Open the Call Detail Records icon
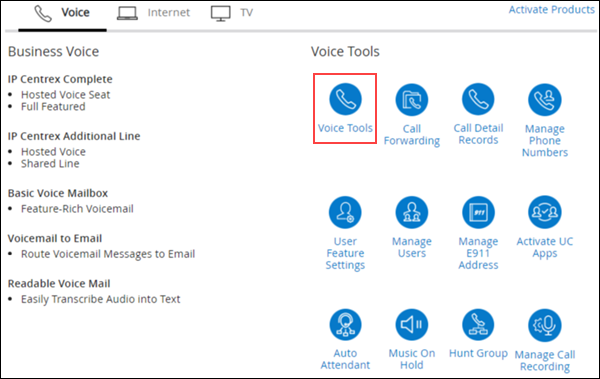 (x=478, y=99)
